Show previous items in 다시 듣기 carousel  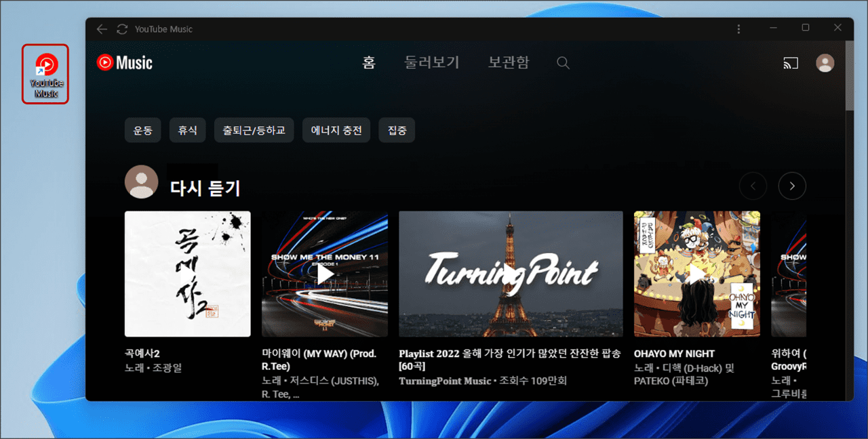753,186
